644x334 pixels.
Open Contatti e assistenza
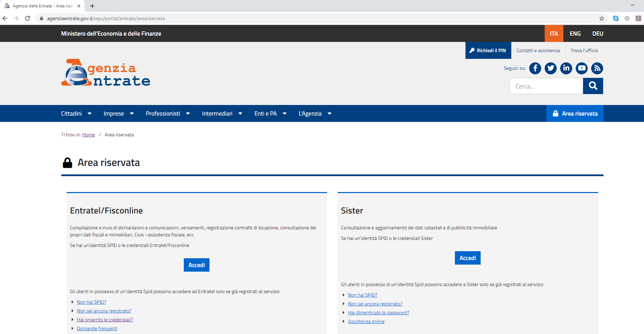tap(538, 50)
